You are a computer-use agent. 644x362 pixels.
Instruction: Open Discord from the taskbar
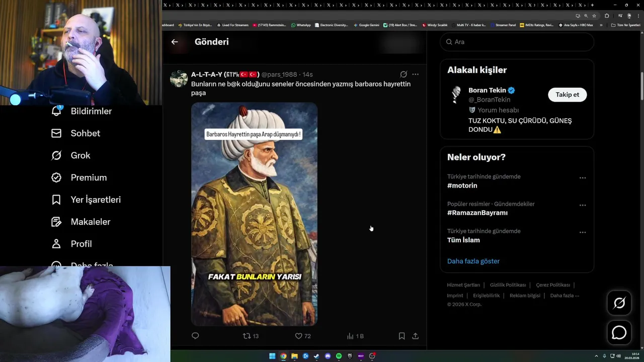pos(328,356)
